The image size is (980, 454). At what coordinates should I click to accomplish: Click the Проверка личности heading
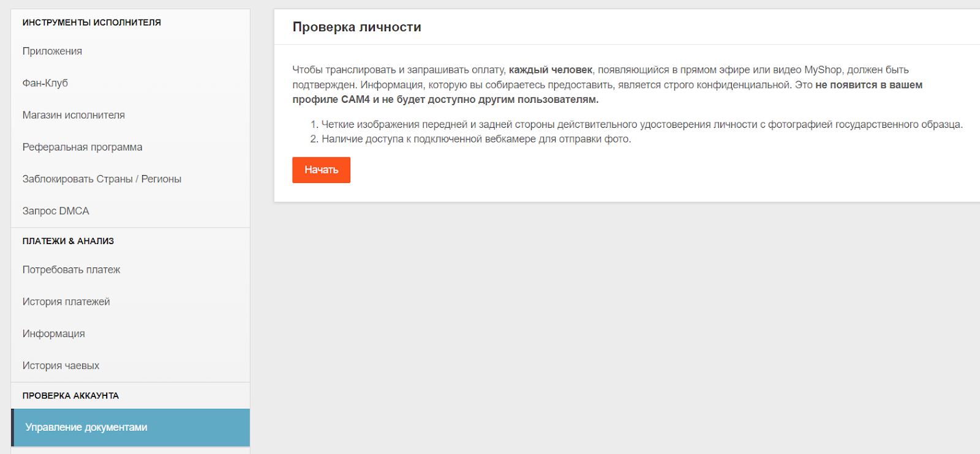pyautogui.click(x=356, y=27)
